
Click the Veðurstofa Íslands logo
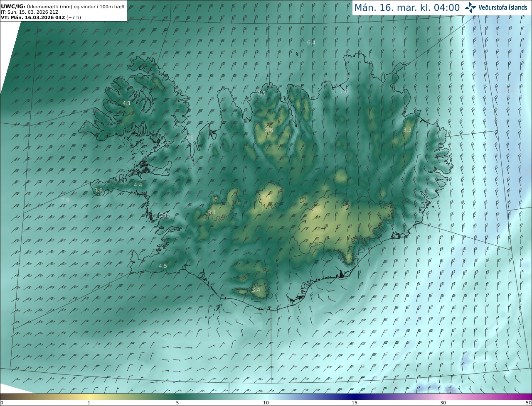(x=496, y=7)
